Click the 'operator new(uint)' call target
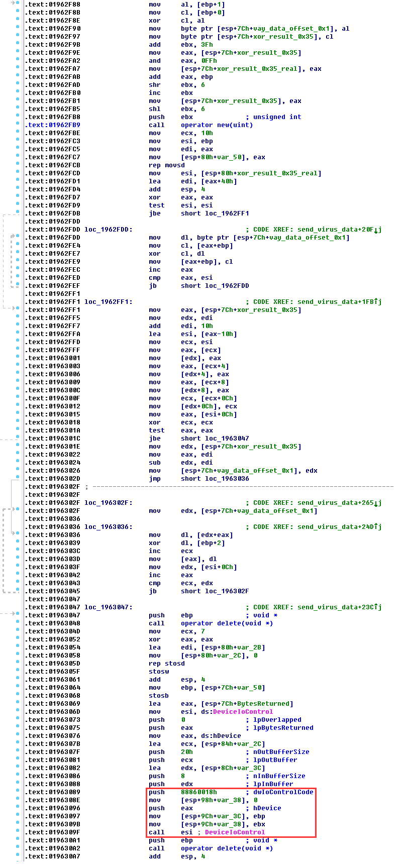The width and height of the screenshot is (406, 868). tap(217, 125)
